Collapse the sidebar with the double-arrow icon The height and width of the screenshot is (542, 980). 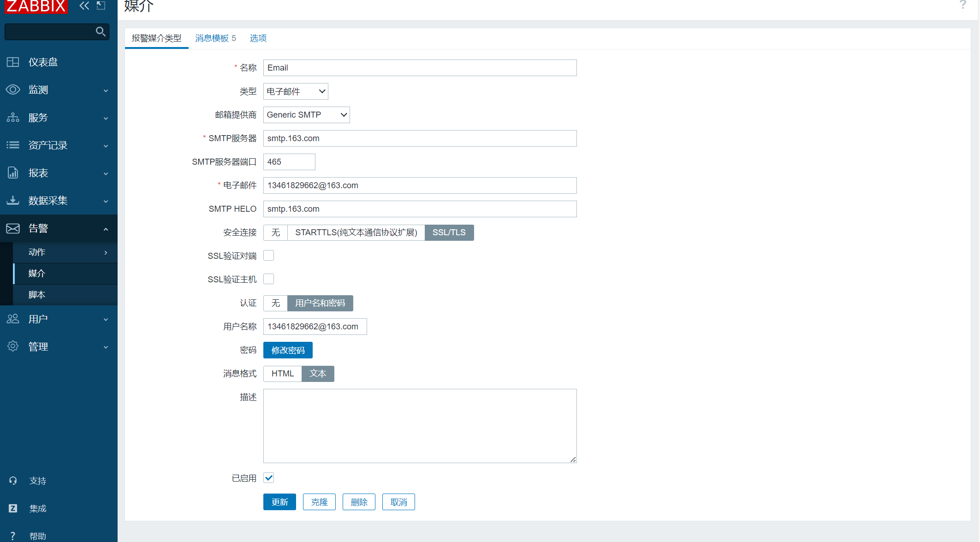[84, 6]
